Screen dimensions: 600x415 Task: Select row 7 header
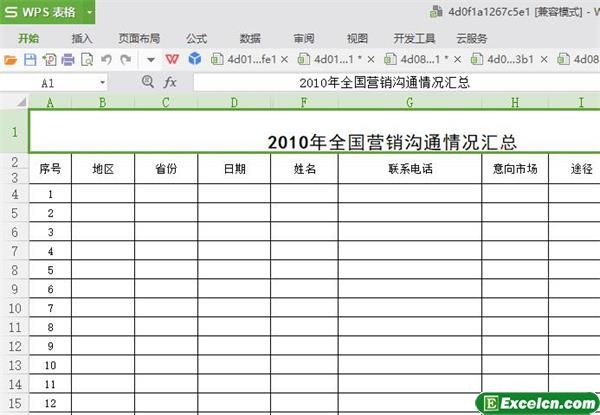(x=15, y=251)
